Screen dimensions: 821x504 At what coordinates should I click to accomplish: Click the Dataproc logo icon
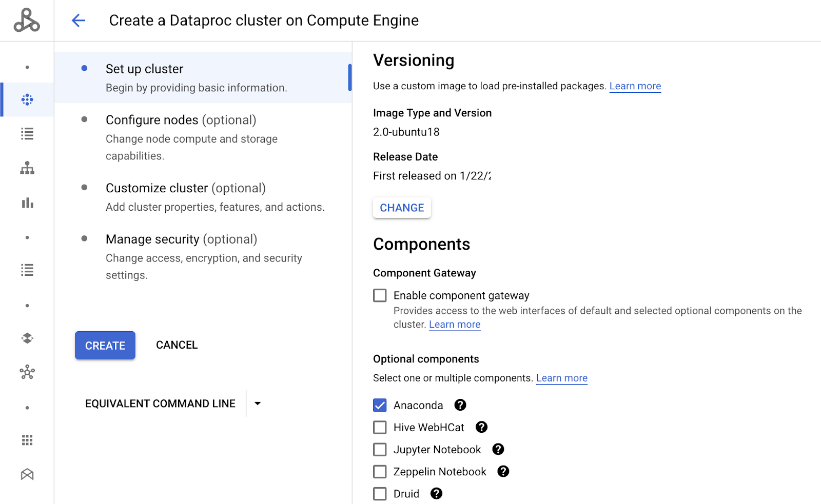[x=27, y=21]
